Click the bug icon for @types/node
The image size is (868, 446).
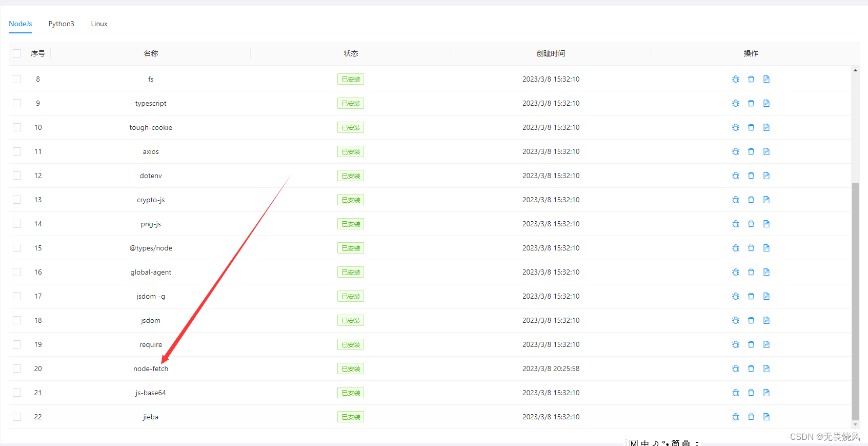(736, 248)
